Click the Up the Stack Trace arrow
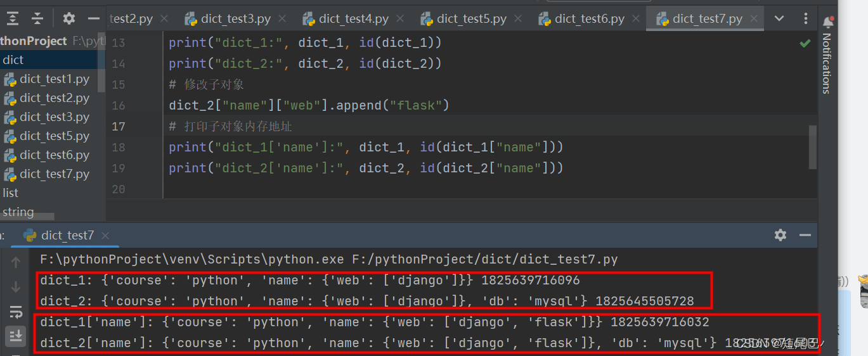 [x=16, y=262]
